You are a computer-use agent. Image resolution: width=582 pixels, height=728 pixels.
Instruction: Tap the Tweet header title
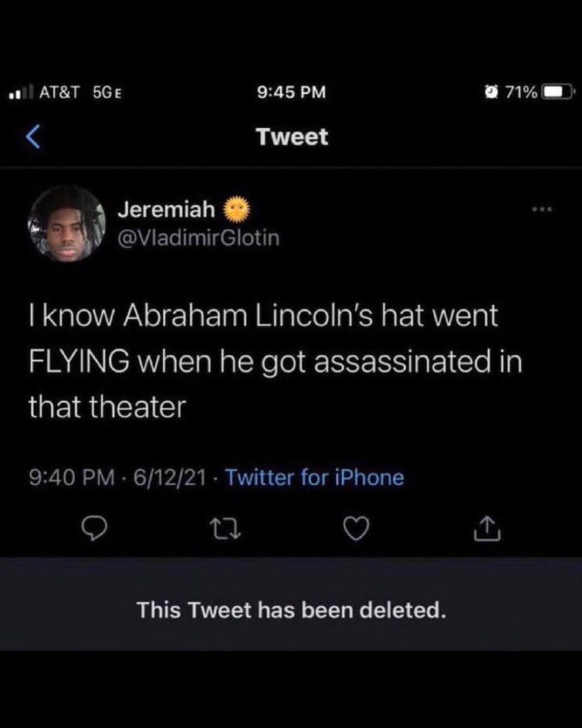tap(292, 136)
